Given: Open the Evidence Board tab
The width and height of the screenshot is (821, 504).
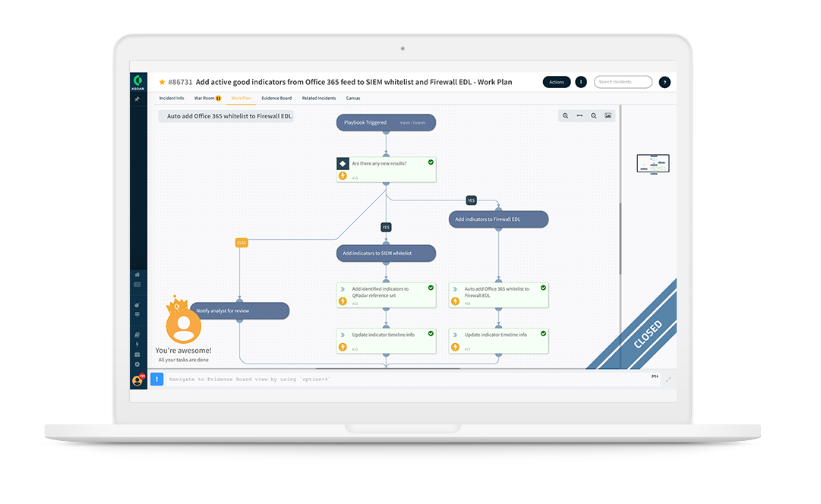Looking at the screenshot, I should pyautogui.click(x=276, y=98).
